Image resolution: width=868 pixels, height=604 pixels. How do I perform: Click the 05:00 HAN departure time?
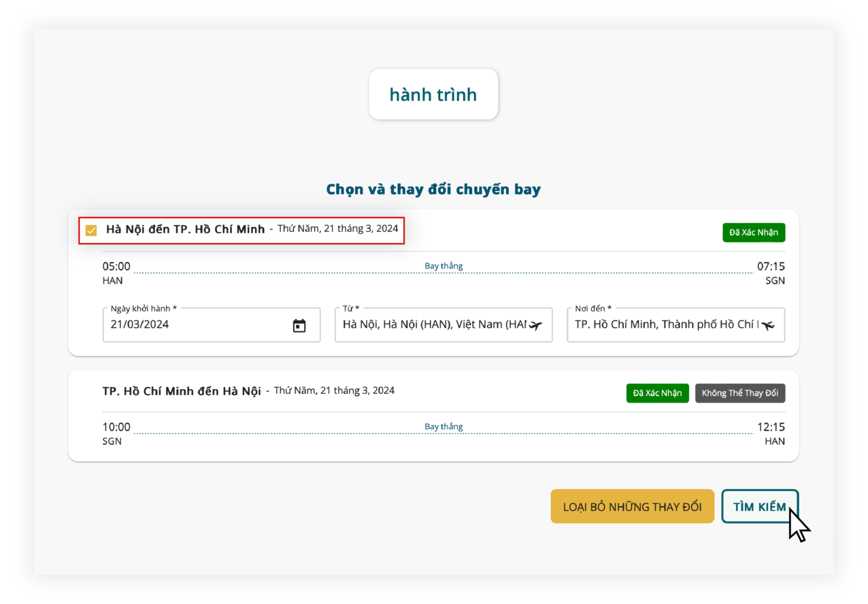click(x=116, y=272)
